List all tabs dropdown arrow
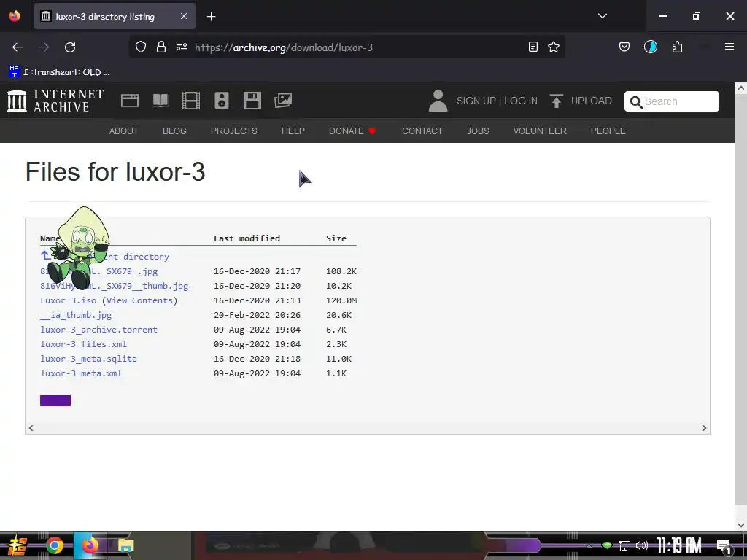 coord(602,16)
